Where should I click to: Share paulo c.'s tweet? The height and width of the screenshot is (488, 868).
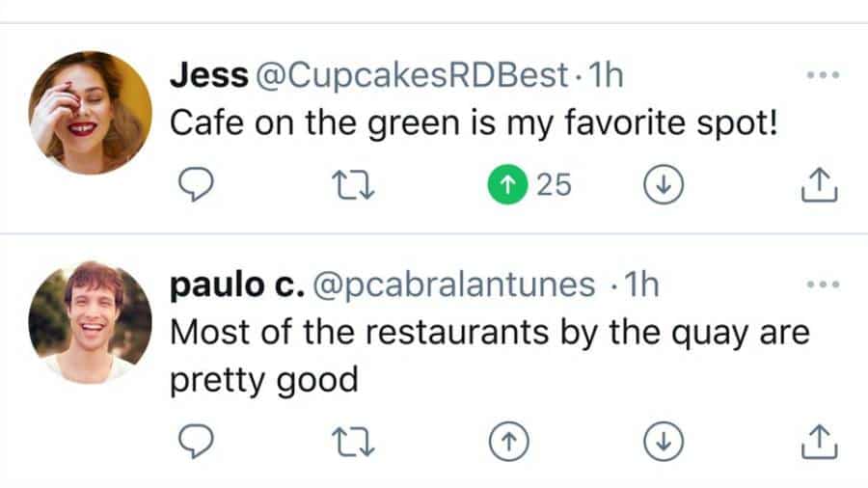coord(821,442)
